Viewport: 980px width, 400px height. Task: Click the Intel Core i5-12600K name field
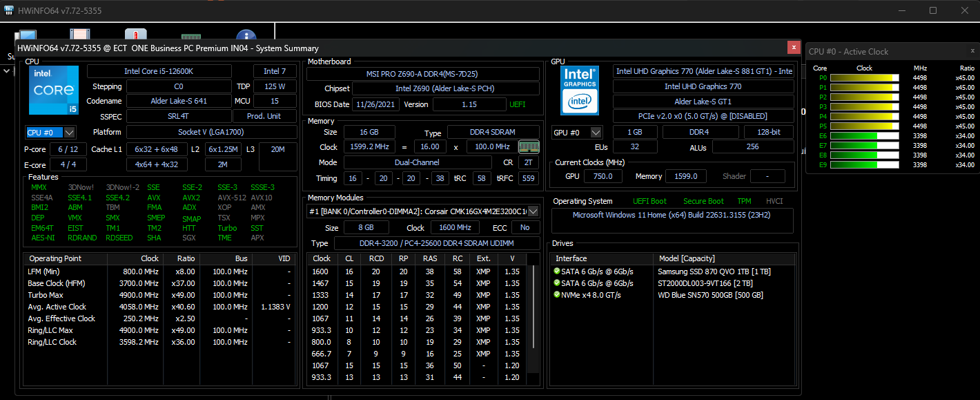pos(159,71)
